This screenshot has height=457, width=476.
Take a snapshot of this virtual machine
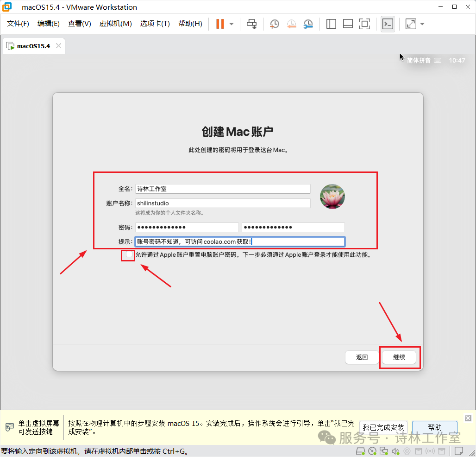[275, 24]
